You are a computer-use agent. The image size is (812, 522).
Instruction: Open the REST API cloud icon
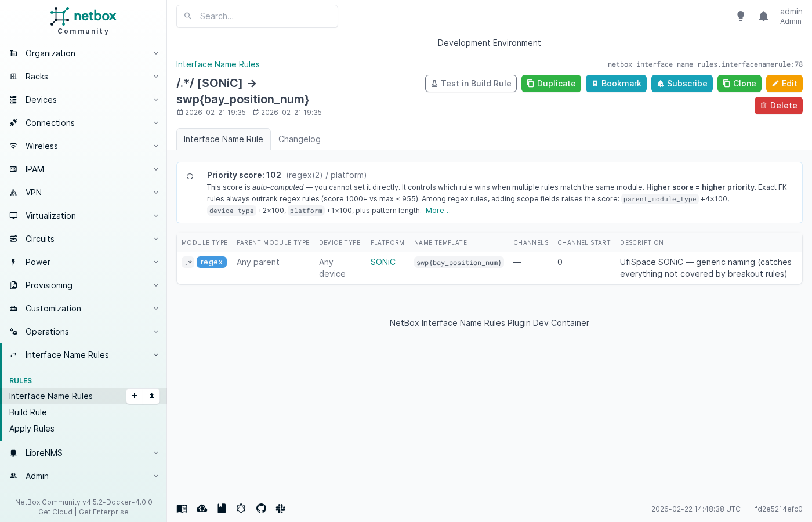pos(202,509)
